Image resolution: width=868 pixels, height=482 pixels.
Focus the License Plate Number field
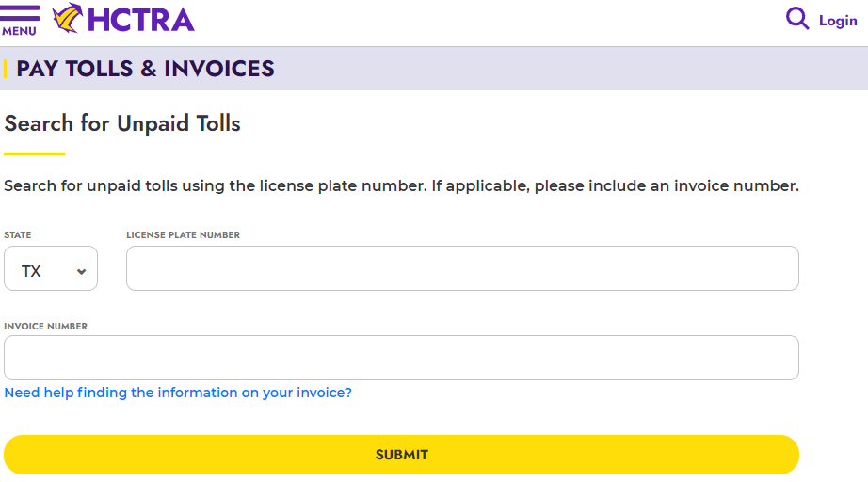[462, 269]
